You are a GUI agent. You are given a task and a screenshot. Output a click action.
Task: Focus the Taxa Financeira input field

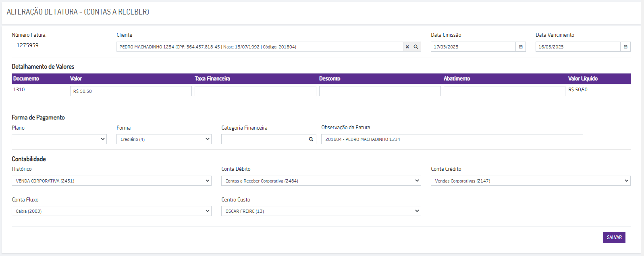coord(256,91)
